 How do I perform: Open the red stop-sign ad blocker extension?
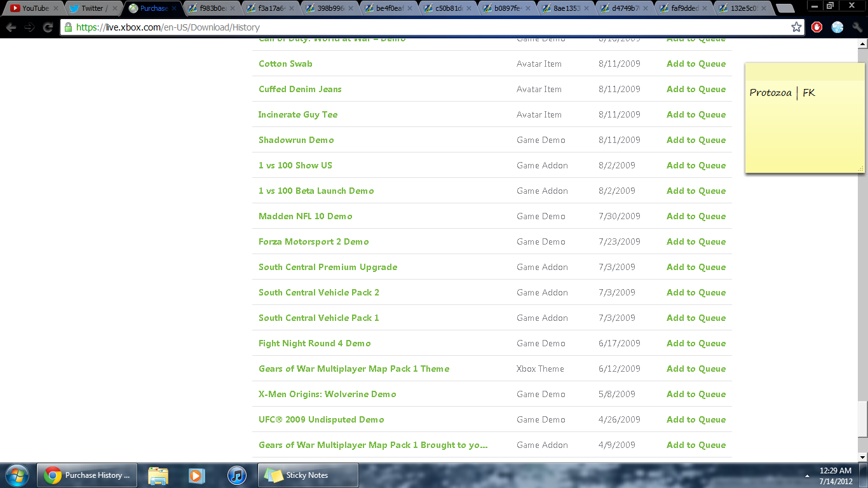[817, 27]
